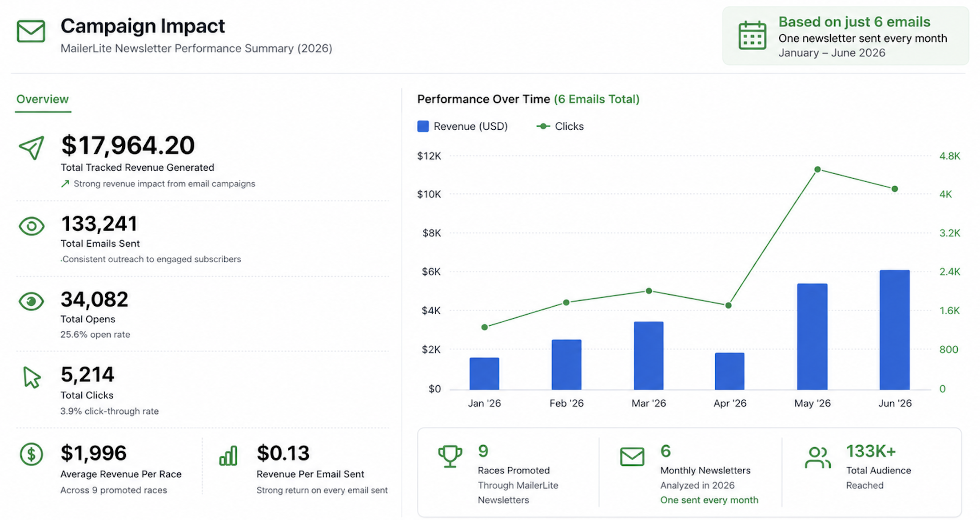The height and width of the screenshot is (520, 980).
Task: Click the One sent every month green text
Action: click(709, 500)
